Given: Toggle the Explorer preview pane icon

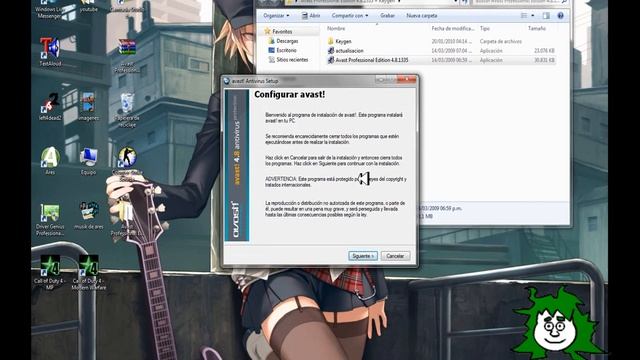Looking at the screenshot, I should pyautogui.click(x=546, y=16).
